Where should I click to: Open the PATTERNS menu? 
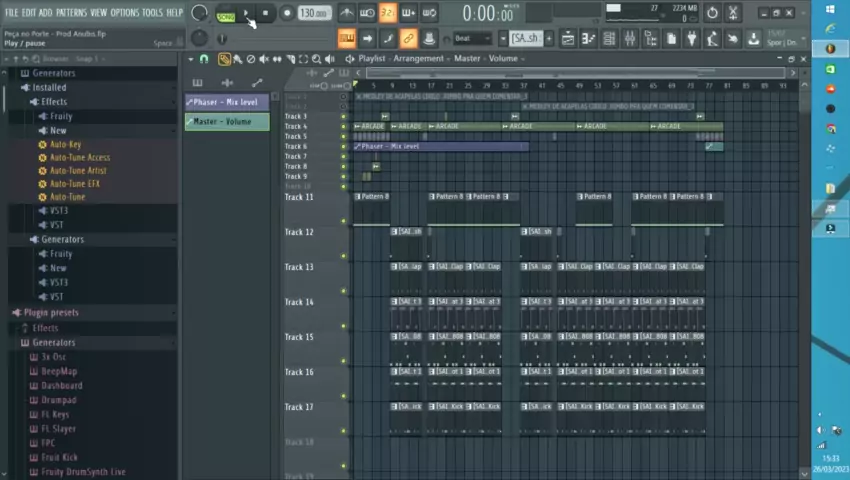tap(70, 12)
